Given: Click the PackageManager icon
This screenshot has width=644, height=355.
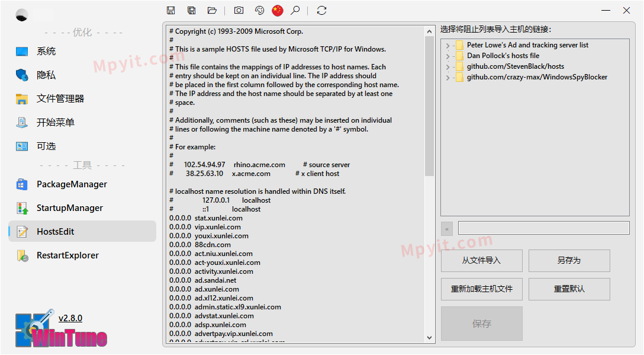Looking at the screenshot, I should pos(22,184).
